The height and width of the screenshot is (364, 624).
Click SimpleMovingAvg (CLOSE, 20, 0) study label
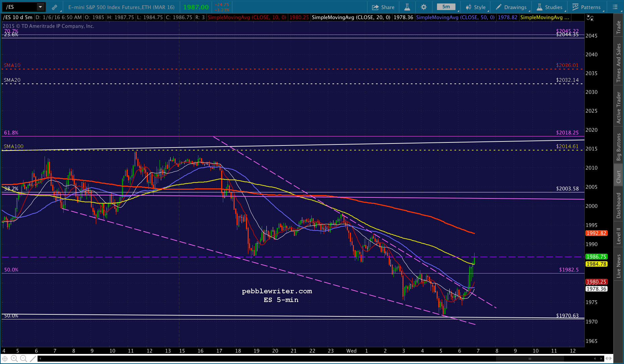(351, 17)
